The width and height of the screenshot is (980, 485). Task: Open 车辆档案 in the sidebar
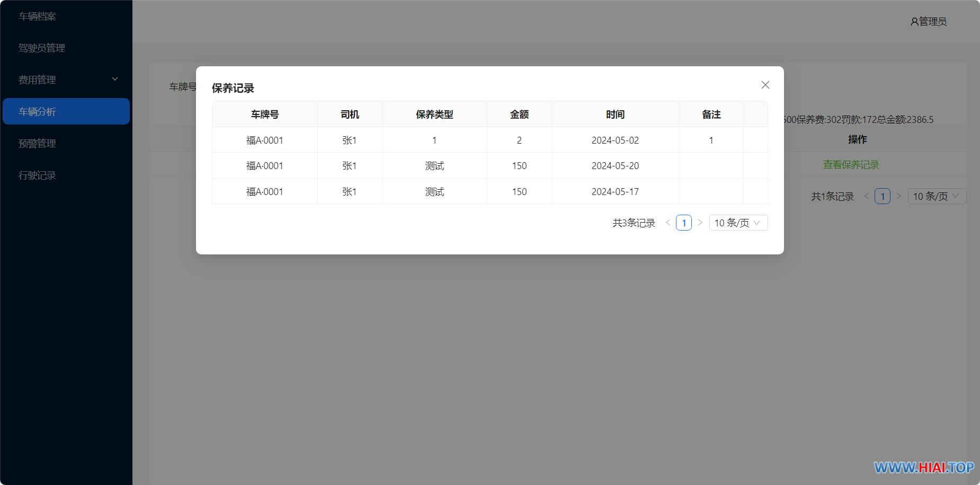coord(66,16)
